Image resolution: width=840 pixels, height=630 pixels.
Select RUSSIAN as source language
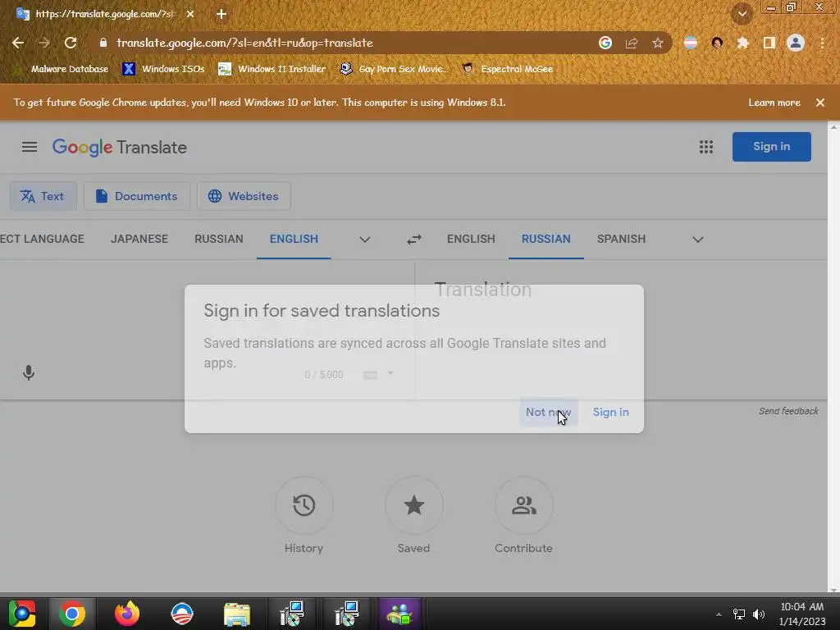[218, 239]
